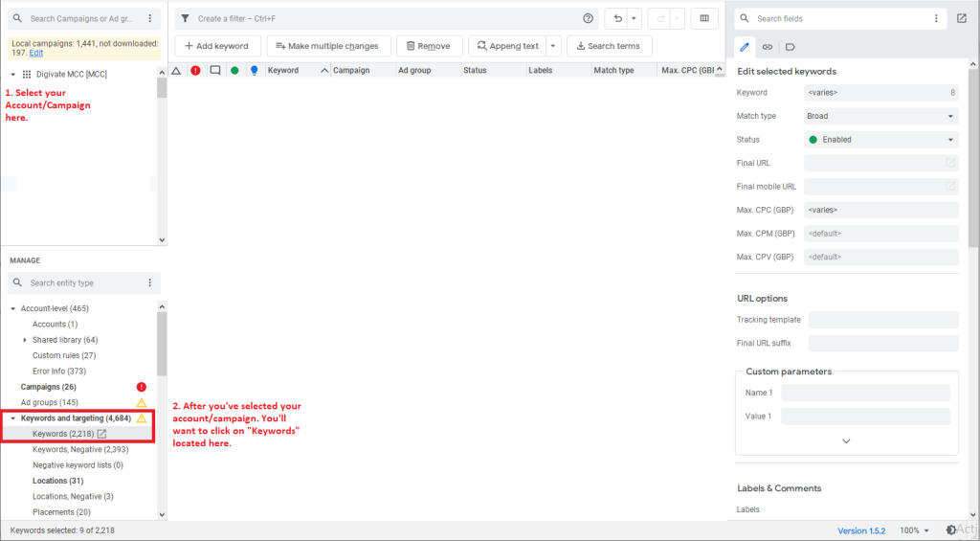Click the warning icon beside Ad groups

point(142,403)
